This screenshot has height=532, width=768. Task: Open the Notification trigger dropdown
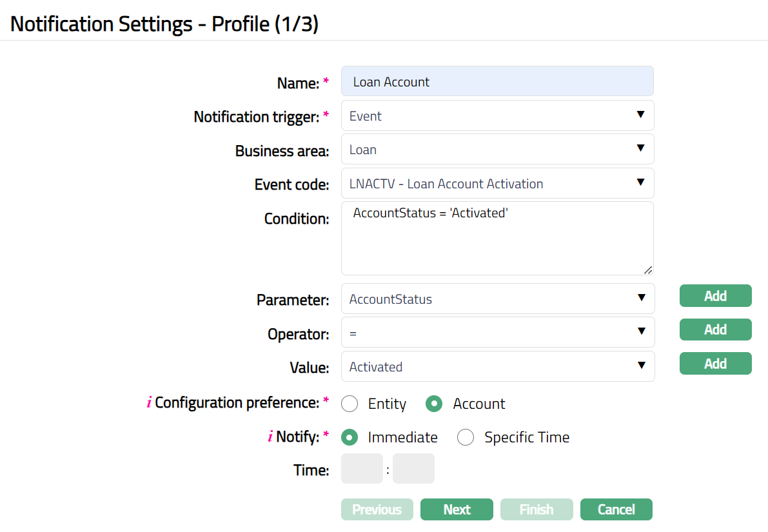(497, 116)
